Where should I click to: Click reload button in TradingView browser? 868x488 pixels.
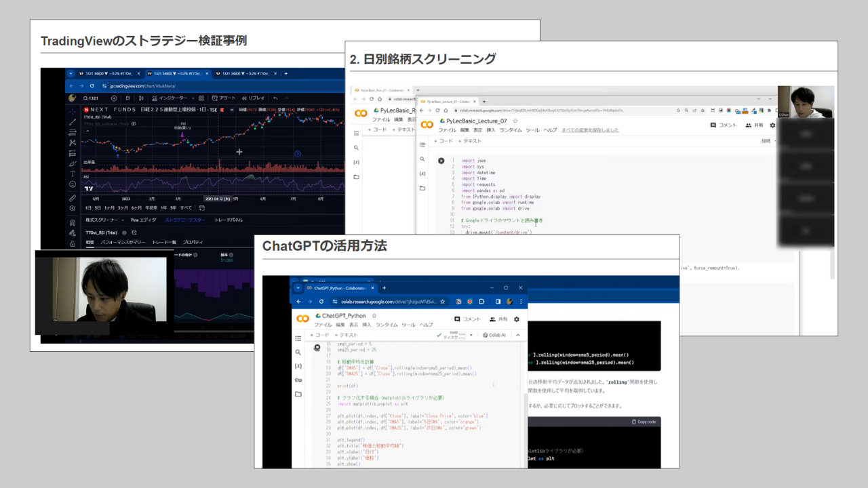92,86
